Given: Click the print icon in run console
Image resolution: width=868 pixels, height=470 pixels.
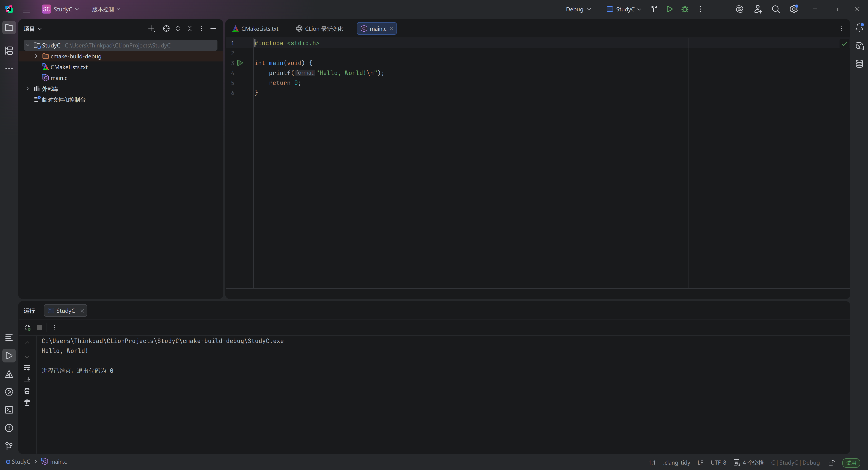Looking at the screenshot, I should pos(27,391).
